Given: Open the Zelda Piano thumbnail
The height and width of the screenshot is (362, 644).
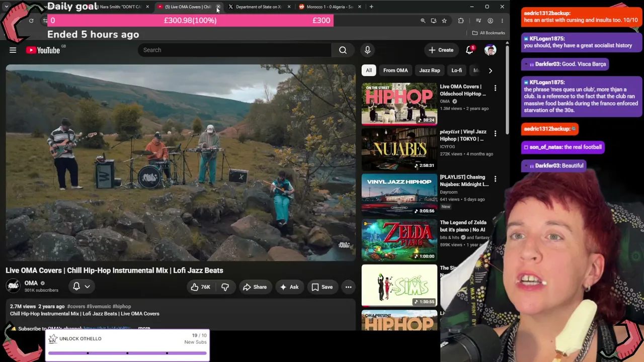Looking at the screenshot, I should (x=399, y=239).
